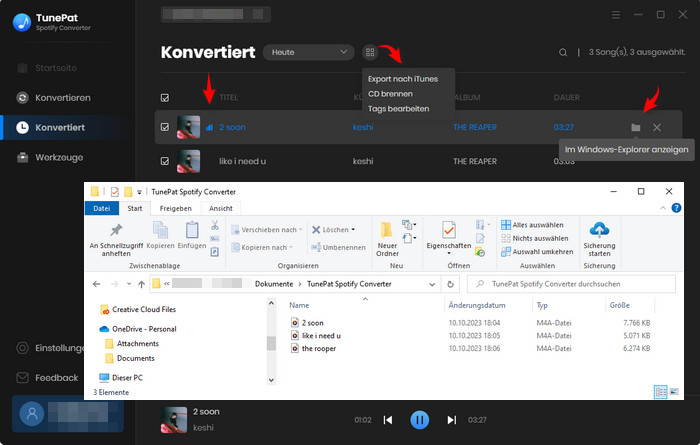Open TunePat hamburger menu icon
This screenshot has height=445, width=700.
click(616, 15)
